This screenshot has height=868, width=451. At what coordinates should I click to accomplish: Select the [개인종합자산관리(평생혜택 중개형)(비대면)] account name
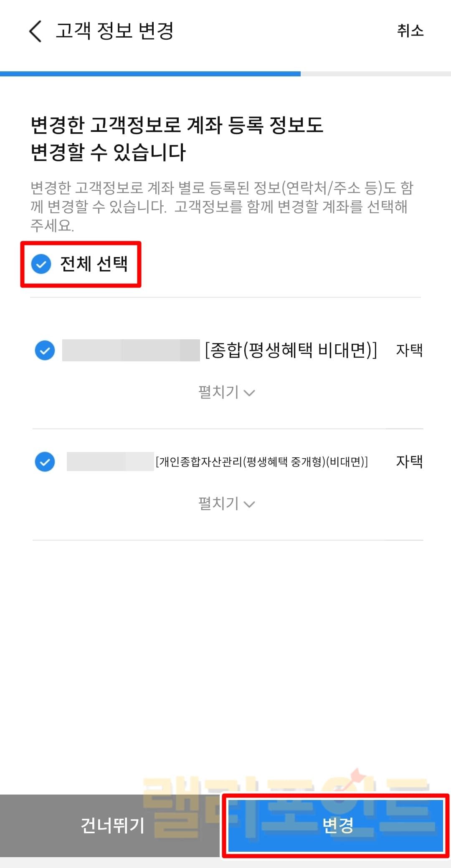tap(262, 462)
